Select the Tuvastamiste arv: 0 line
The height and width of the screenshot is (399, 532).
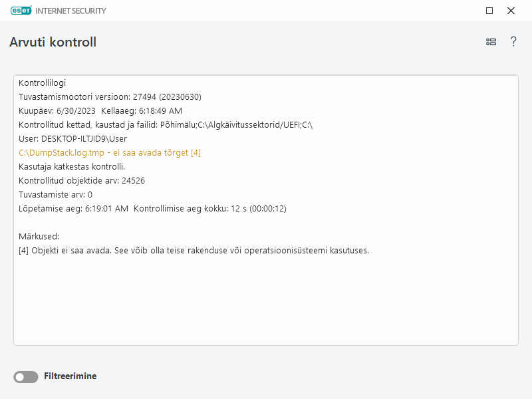click(55, 194)
